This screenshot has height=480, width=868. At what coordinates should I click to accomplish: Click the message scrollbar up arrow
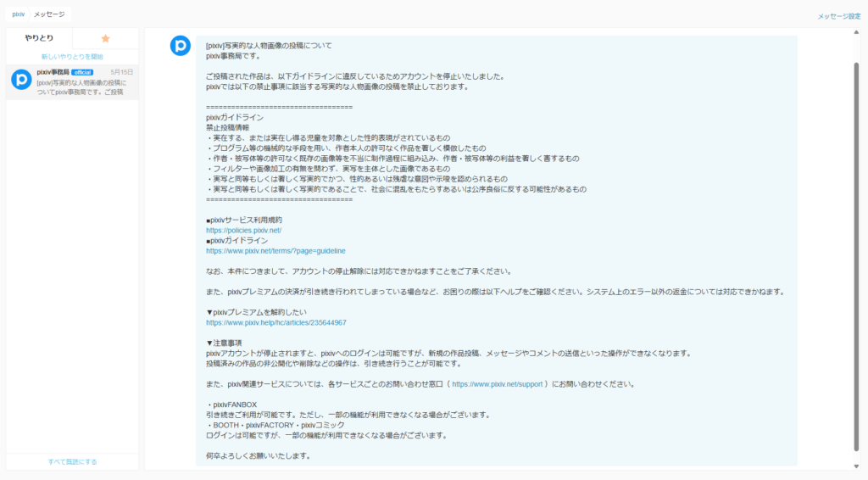[856, 32]
